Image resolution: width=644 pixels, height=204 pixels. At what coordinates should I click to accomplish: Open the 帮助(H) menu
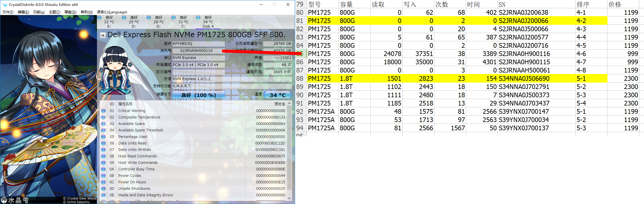point(87,12)
